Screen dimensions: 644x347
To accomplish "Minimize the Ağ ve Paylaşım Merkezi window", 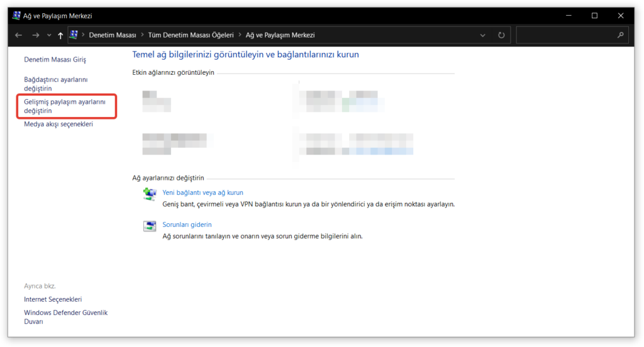I will pyautogui.click(x=569, y=16).
